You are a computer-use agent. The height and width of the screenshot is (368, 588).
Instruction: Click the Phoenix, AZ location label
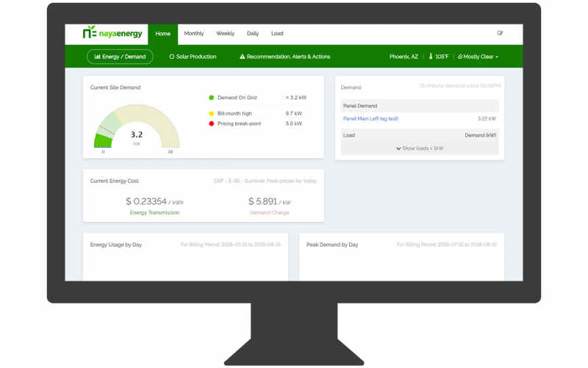tap(405, 57)
